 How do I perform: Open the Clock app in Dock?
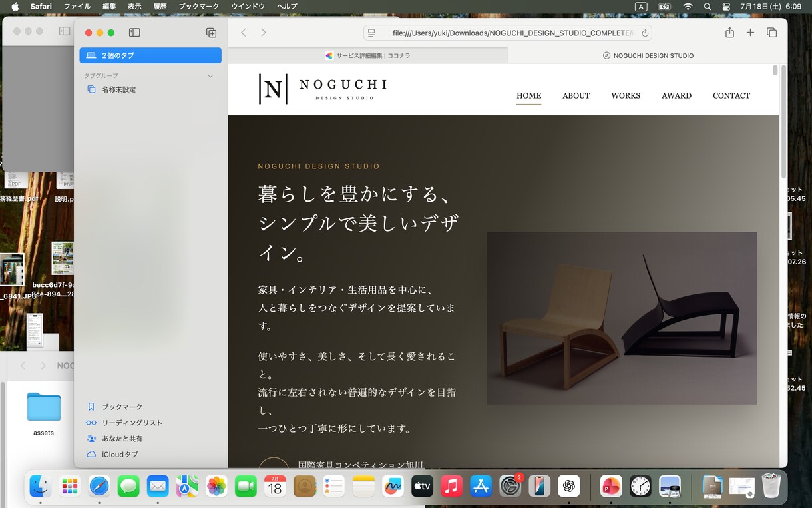[x=640, y=486]
